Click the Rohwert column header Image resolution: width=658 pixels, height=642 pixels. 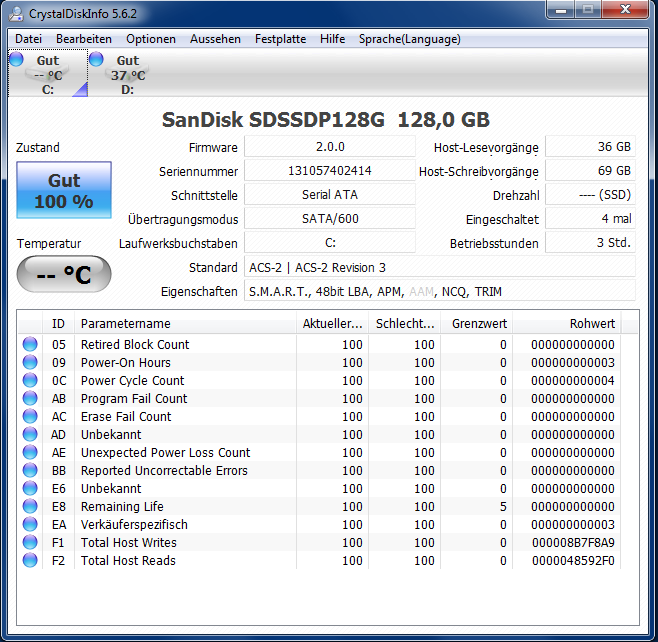[x=567, y=324]
